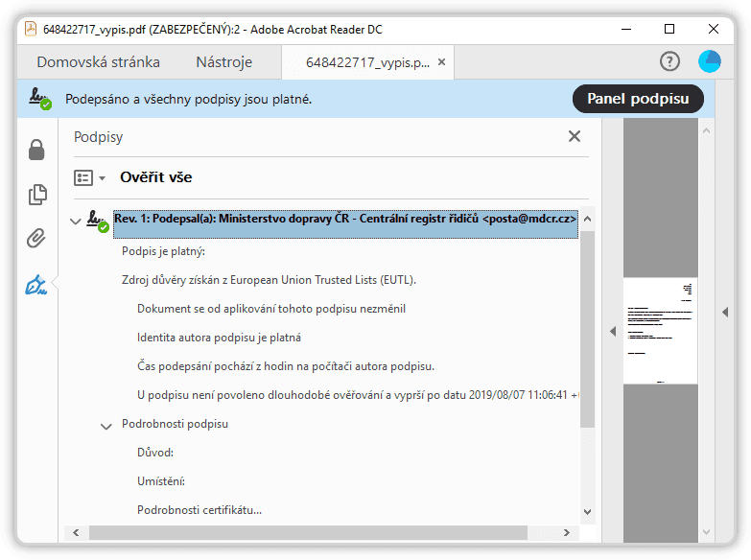751x560 pixels.
Task: Select the 648422717_vypis.p... document tab
Action: (367, 62)
